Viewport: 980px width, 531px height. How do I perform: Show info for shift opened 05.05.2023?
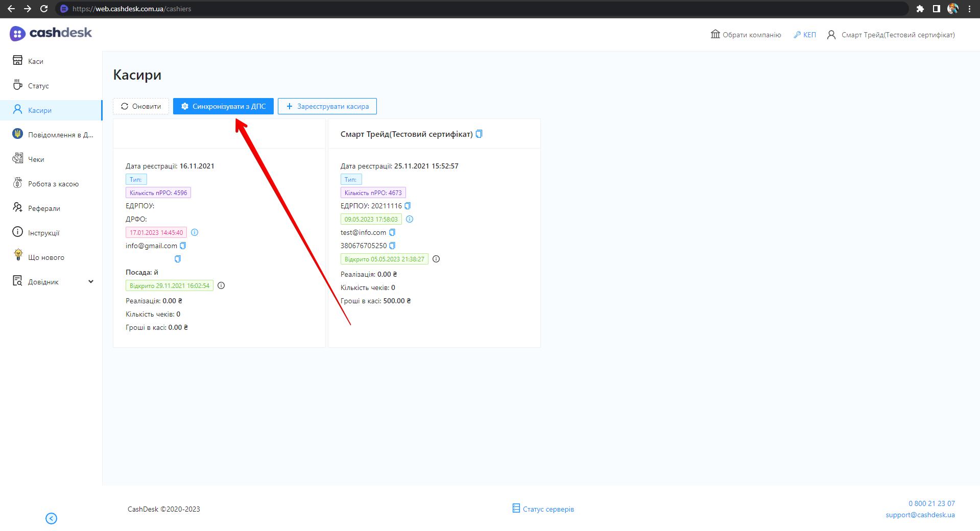pyautogui.click(x=436, y=259)
